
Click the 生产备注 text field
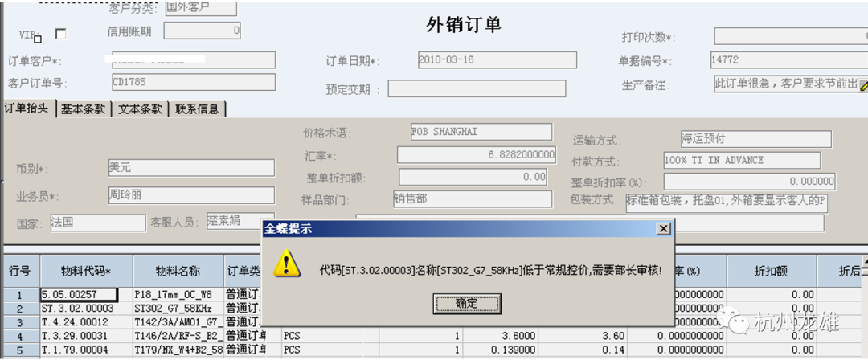[785, 84]
